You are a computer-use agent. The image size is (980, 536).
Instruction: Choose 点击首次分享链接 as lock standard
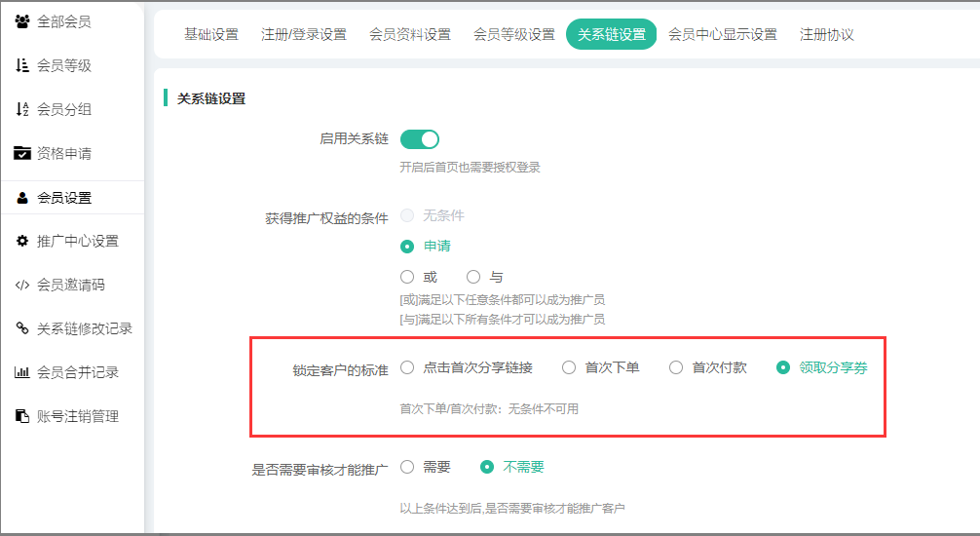[407, 367]
